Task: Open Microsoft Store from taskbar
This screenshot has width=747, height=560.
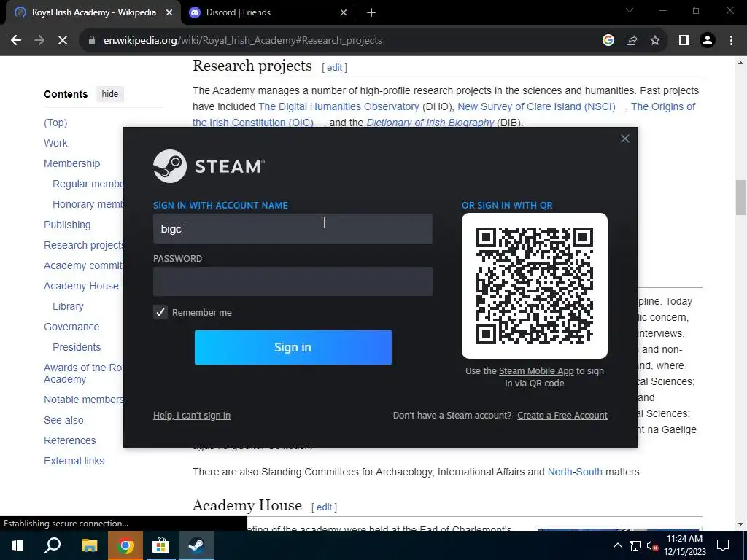Action: (x=160, y=545)
